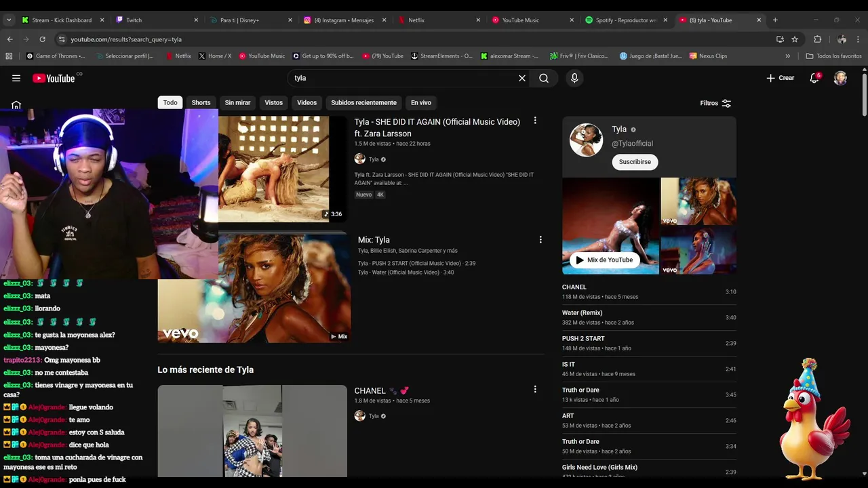Play the Water (Remix) track row
This screenshot has width=868, height=488.
click(x=649, y=317)
